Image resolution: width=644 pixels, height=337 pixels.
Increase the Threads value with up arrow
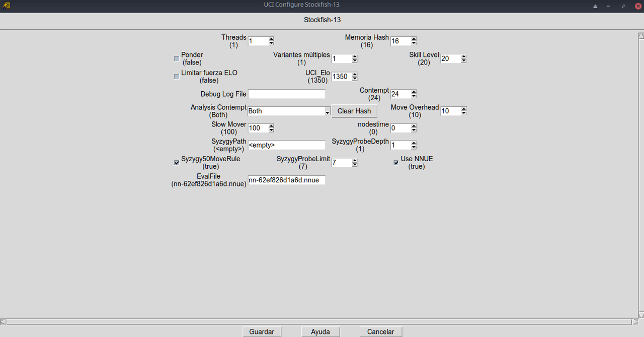[271, 39]
